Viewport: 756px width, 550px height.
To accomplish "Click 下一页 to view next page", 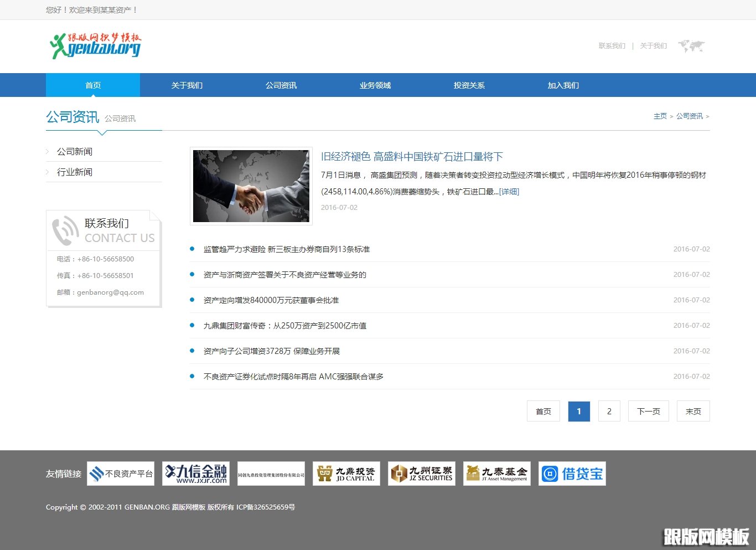I will pos(648,411).
